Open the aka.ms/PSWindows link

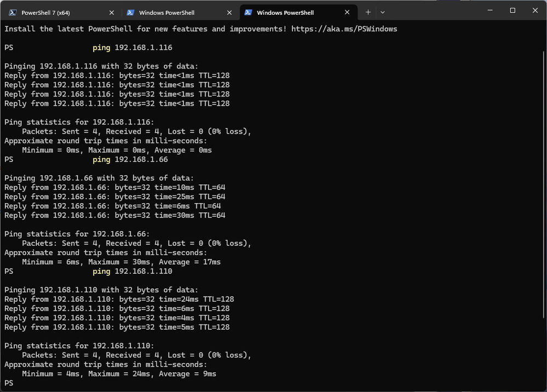344,28
